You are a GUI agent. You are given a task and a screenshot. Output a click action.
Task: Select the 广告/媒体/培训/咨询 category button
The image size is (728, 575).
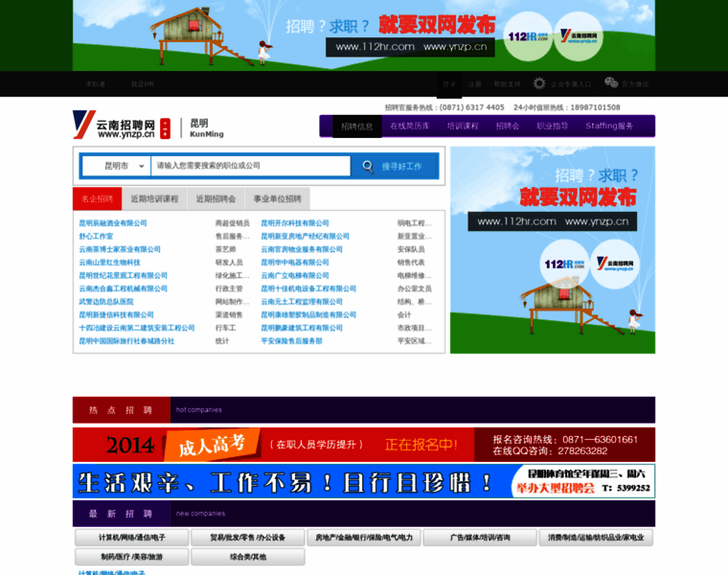click(480, 538)
